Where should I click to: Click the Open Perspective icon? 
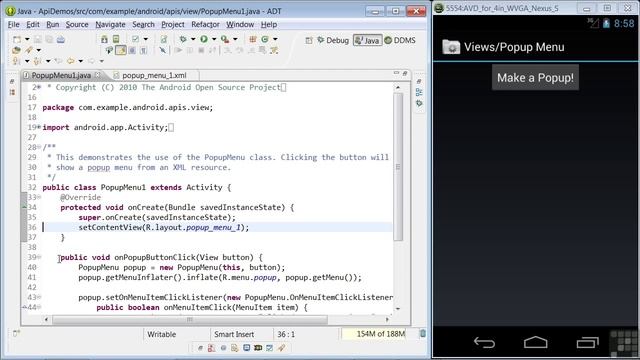click(309, 40)
